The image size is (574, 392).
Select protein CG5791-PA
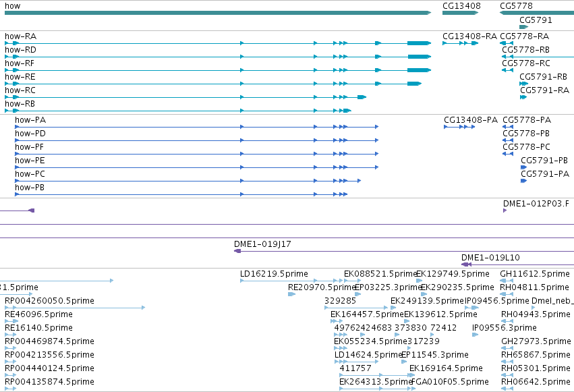click(545, 174)
